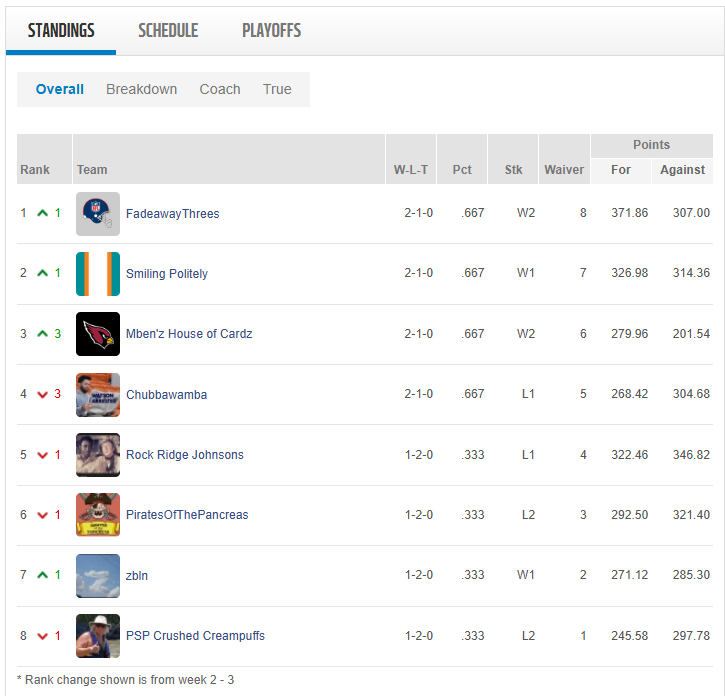Click the Pct column header
The width and height of the screenshot is (725, 696).
[462, 170]
